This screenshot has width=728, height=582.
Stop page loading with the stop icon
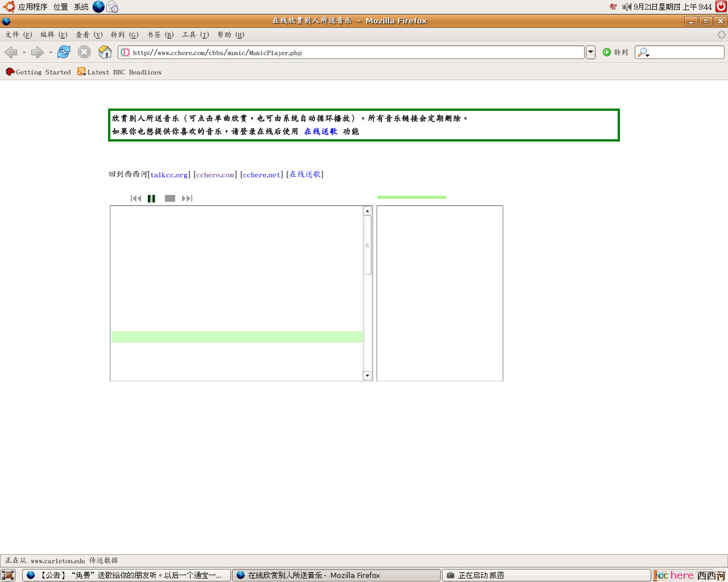click(x=84, y=52)
